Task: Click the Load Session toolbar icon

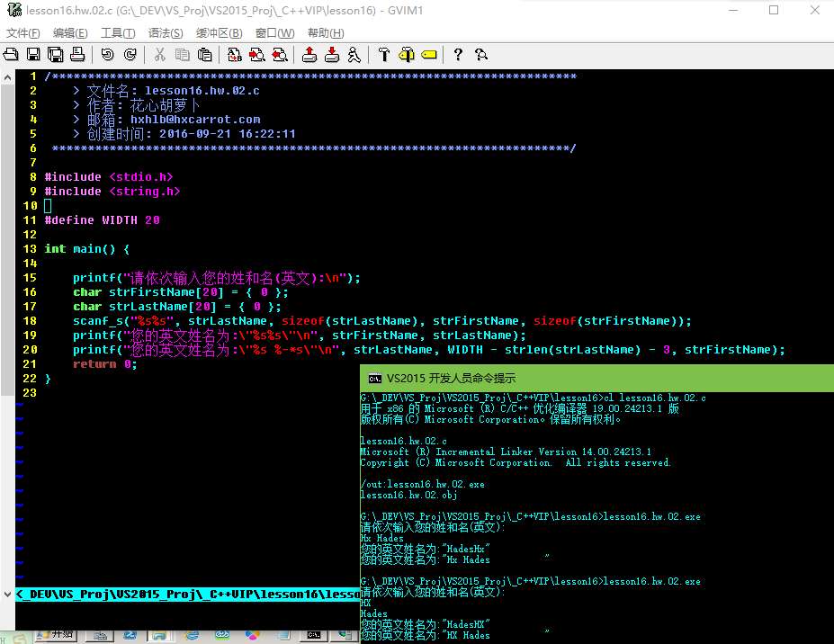Action: (309, 54)
